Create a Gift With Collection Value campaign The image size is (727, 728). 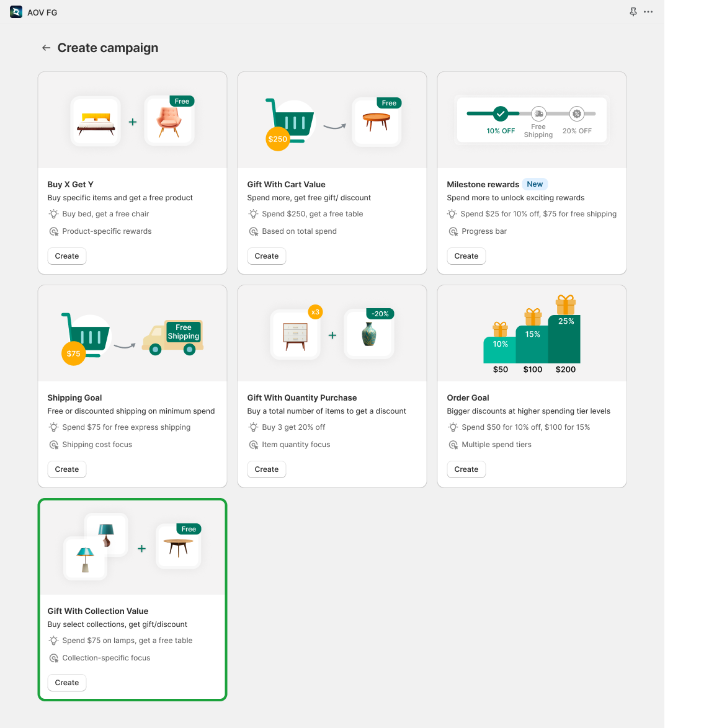[x=67, y=683]
